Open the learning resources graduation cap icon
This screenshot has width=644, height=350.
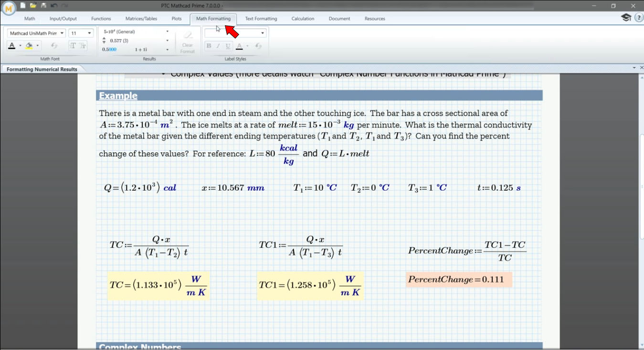click(x=626, y=18)
